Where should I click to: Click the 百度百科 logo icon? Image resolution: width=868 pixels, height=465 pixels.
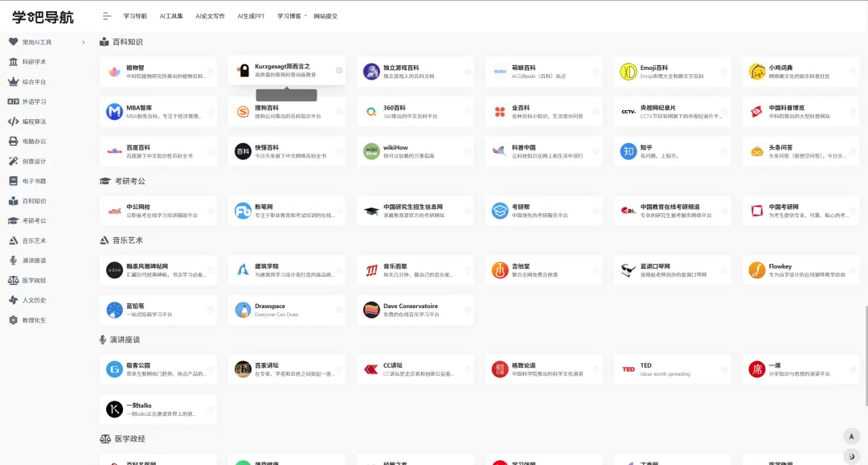coord(115,151)
